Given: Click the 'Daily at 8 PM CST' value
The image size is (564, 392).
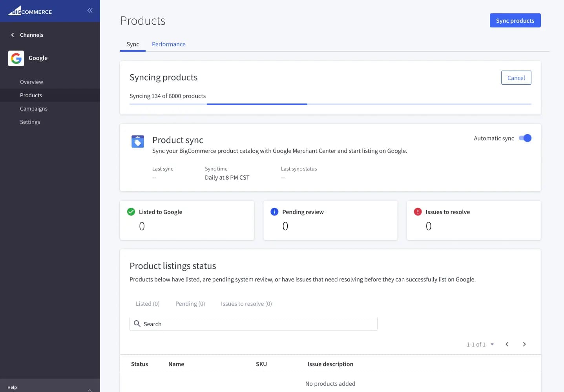Looking at the screenshot, I should (x=227, y=178).
